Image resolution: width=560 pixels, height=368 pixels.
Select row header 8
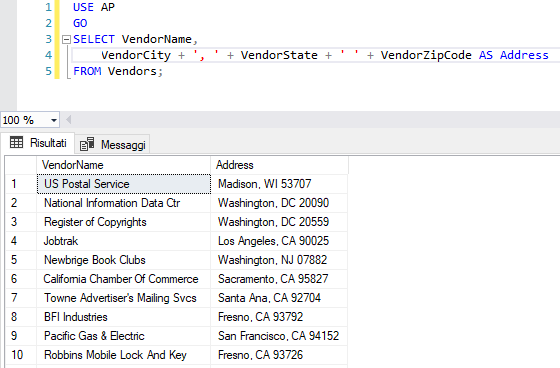21,317
